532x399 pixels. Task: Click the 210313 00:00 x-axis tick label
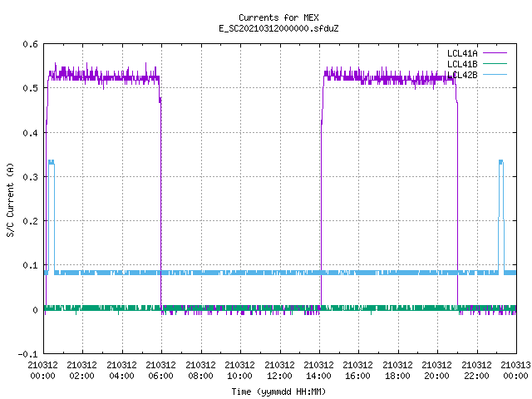coord(515,371)
